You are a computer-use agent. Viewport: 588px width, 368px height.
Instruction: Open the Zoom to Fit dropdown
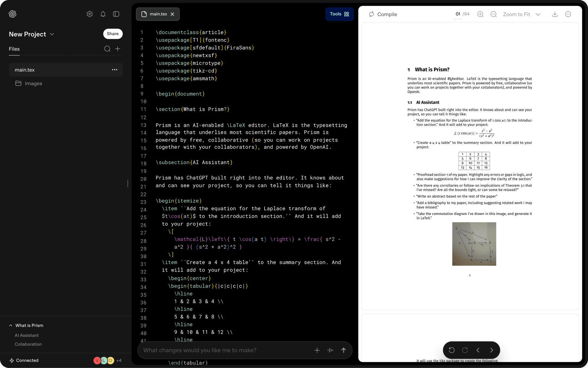point(521,14)
